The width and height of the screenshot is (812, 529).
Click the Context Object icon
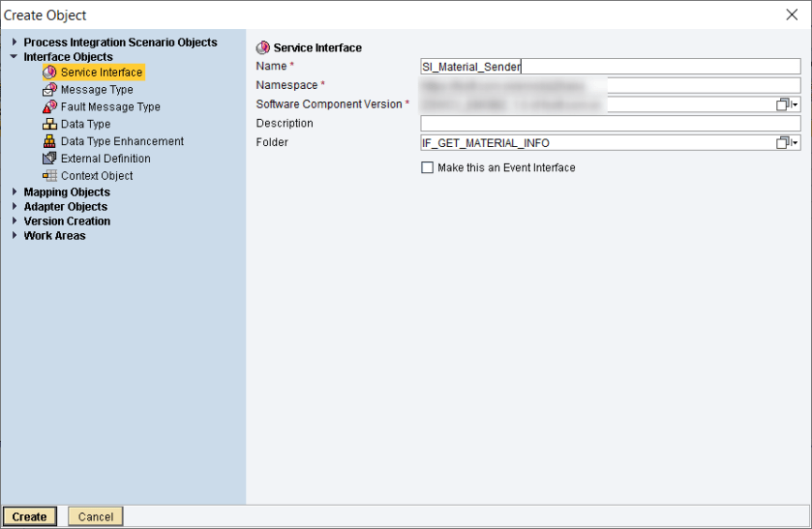(x=50, y=176)
